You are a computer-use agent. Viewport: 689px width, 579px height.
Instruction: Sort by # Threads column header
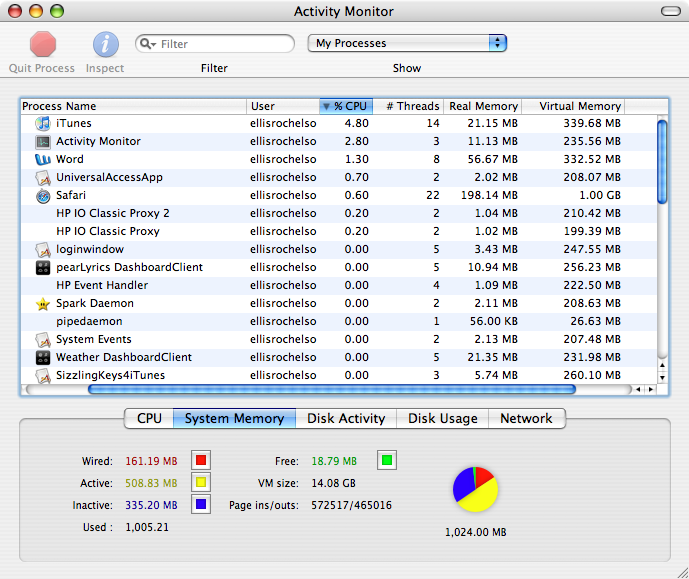pyautogui.click(x=408, y=106)
